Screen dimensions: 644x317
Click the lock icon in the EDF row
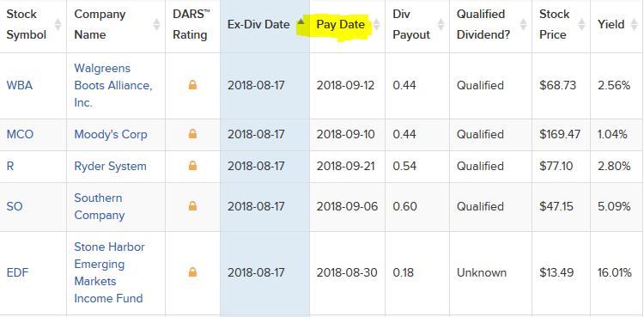192,272
